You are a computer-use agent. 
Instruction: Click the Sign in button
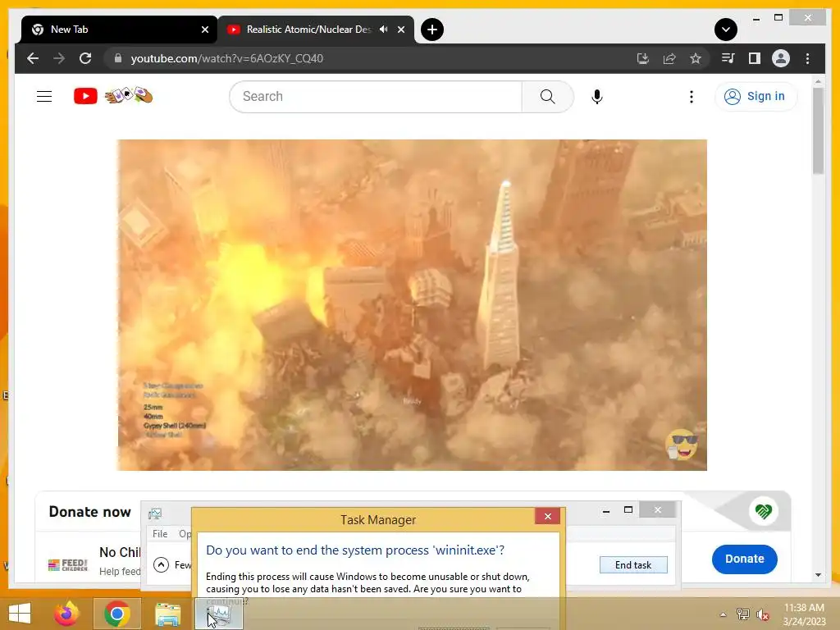756,97
